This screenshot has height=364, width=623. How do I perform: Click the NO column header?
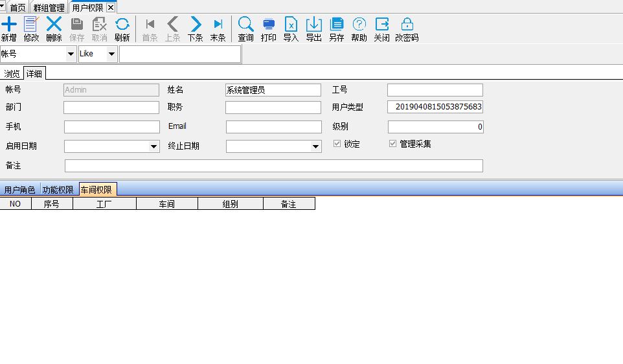[16, 204]
